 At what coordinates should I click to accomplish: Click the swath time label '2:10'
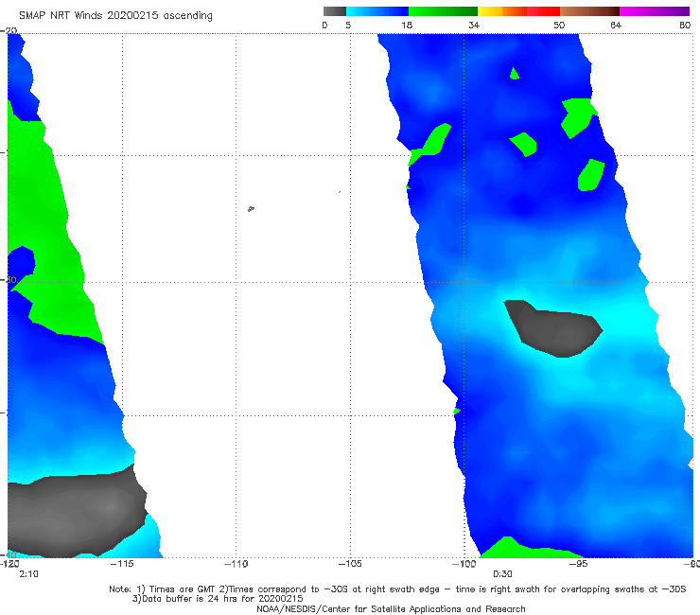click(28, 574)
